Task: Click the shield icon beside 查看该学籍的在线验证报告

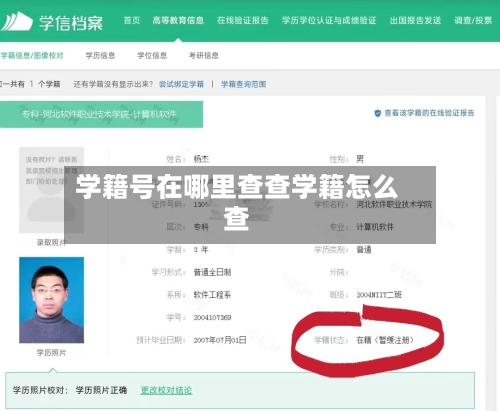Action: 378,113
